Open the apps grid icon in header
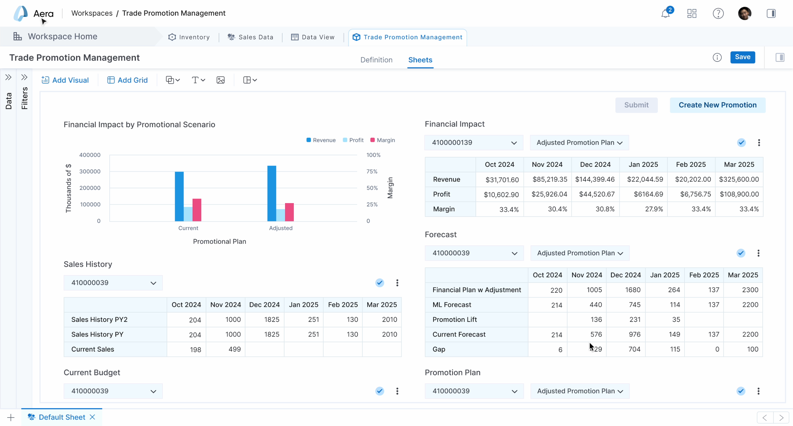The width and height of the screenshot is (793, 426). coord(692,14)
